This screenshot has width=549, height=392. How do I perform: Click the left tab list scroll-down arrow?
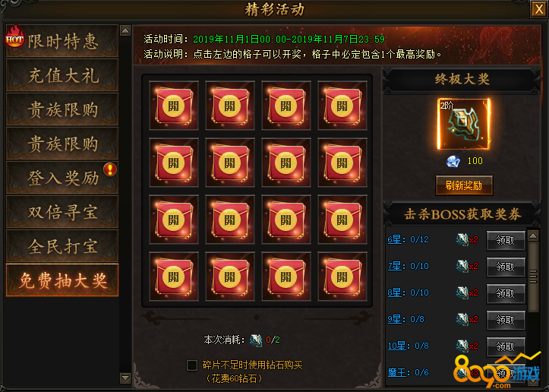125,378
